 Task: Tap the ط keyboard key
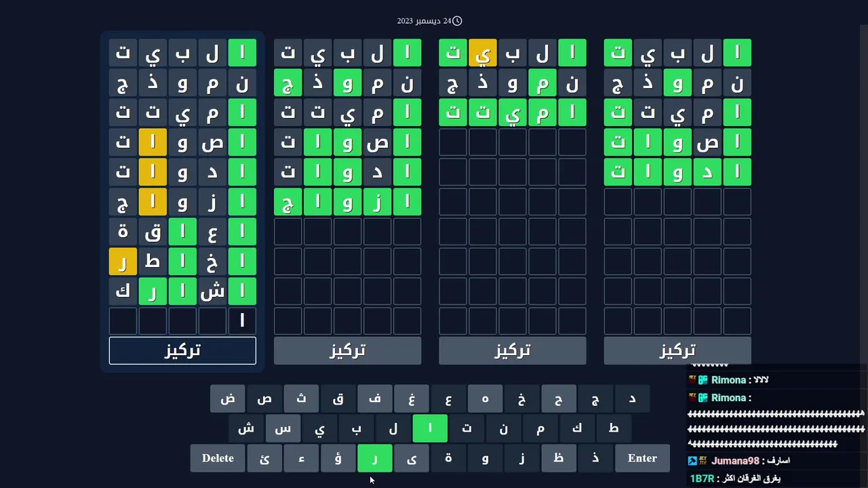[614, 428]
